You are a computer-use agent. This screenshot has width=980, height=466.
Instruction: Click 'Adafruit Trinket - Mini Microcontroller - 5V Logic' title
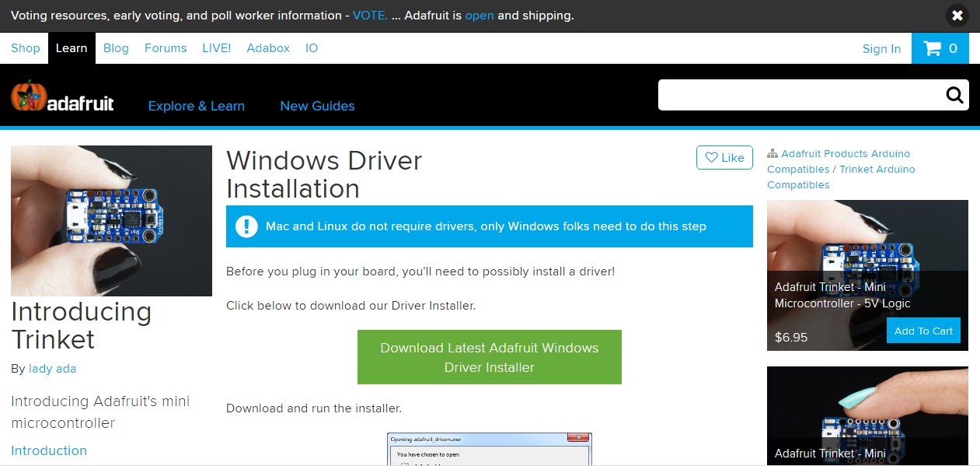[842, 296]
